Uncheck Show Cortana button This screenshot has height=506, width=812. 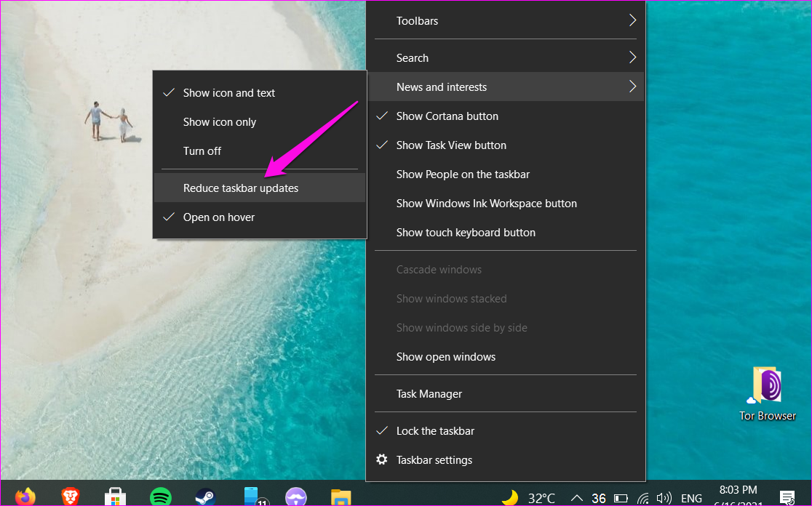click(x=506, y=116)
